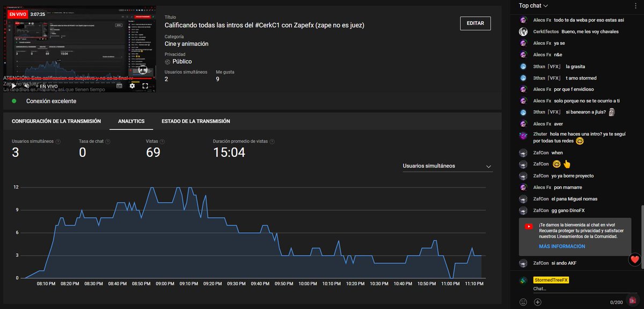Expand the Top chat dropdown
644x309 pixels.
pos(533,5)
